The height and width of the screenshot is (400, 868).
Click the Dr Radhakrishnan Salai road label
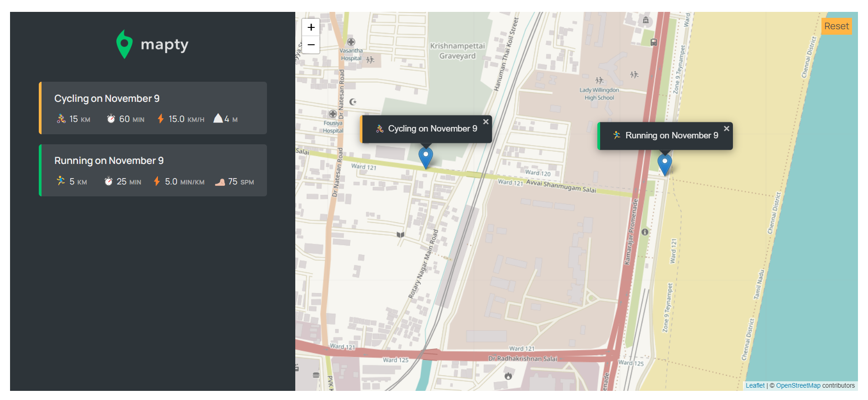click(x=523, y=358)
